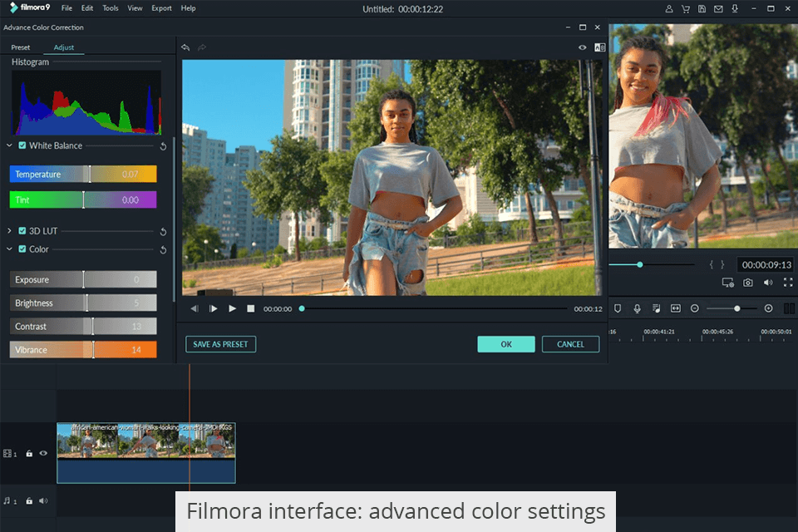Take a snapshot with camera icon
798x532 pixels.
coord(747,283)
